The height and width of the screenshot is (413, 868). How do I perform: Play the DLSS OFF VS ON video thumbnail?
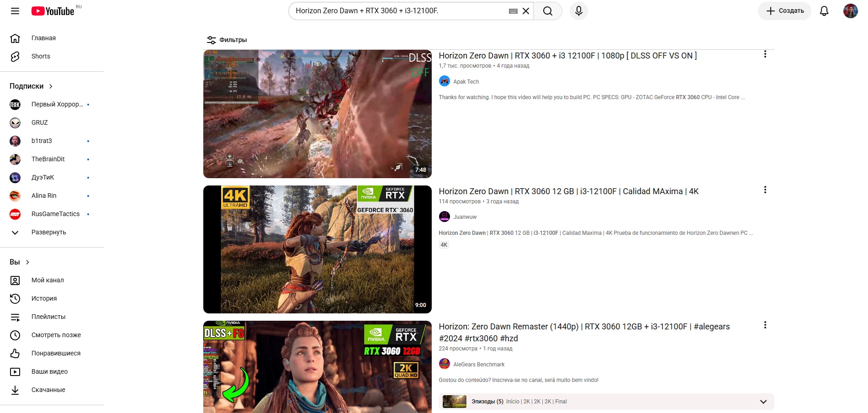(x=318, y=114)
